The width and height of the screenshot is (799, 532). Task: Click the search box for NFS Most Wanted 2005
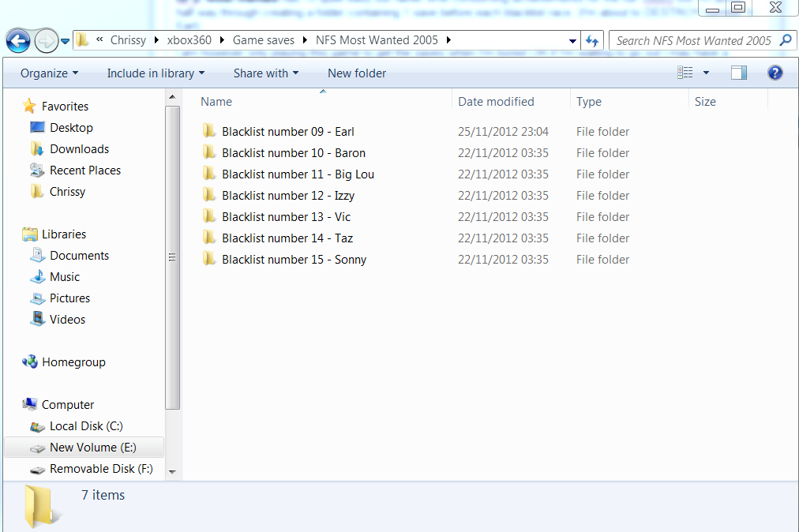tap(693, 40)
